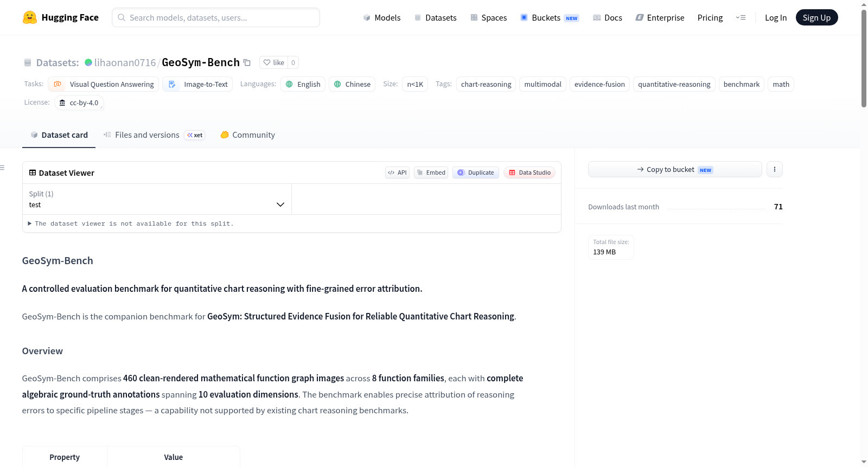Click the like button
This screenshot has height=467, width=868.
coord(273,62)
